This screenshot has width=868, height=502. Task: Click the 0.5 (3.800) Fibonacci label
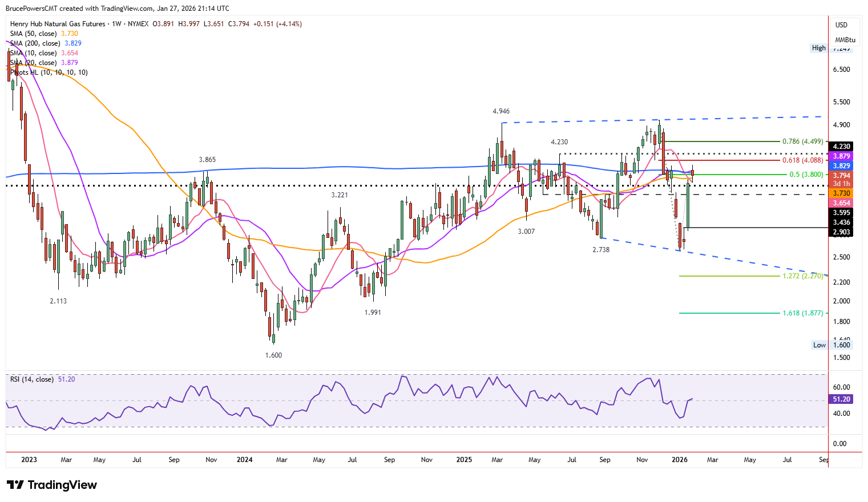pos(806,175)
